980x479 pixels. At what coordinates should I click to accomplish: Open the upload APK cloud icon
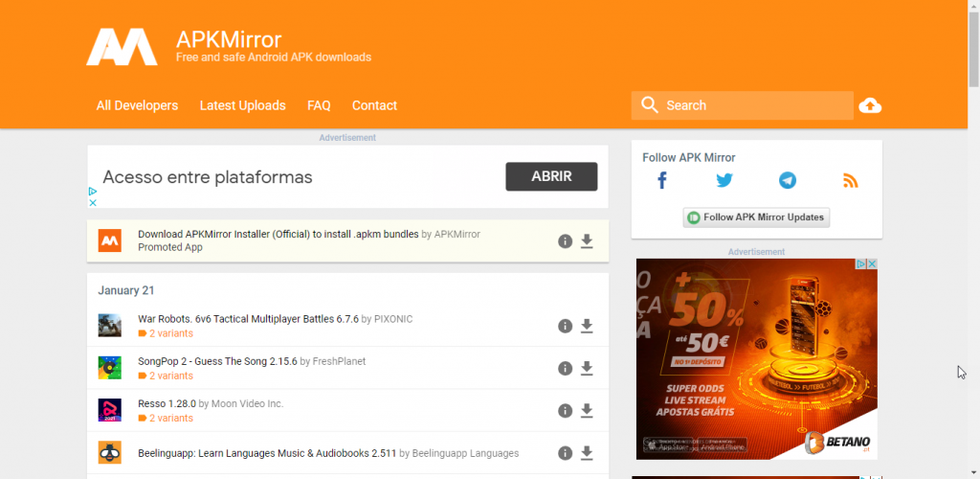pos(870,105)
